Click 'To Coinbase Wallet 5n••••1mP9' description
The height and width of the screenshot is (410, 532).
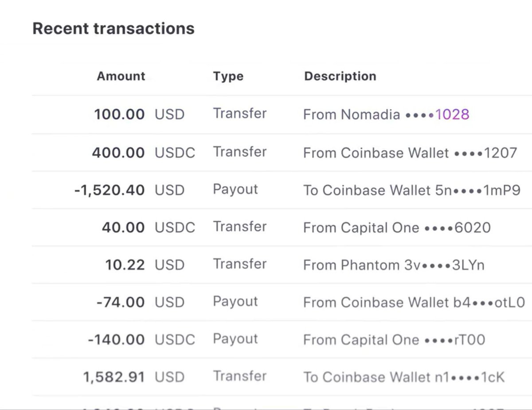pyautogui.click(x=412, y=190)
